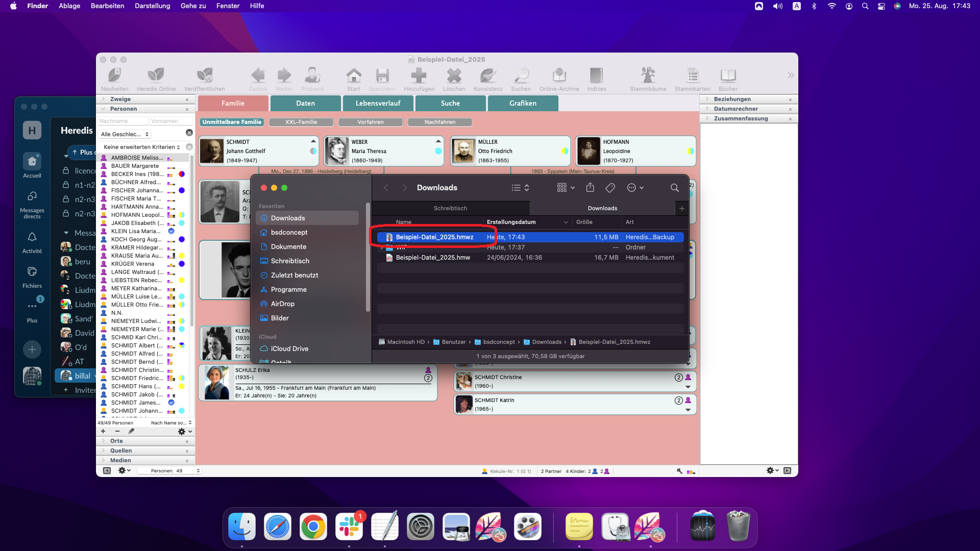Select Dokumente in Finder sidebar
The height and width of the screenshot is (551, 980).
pyautogui.click(x=288, y=246)
